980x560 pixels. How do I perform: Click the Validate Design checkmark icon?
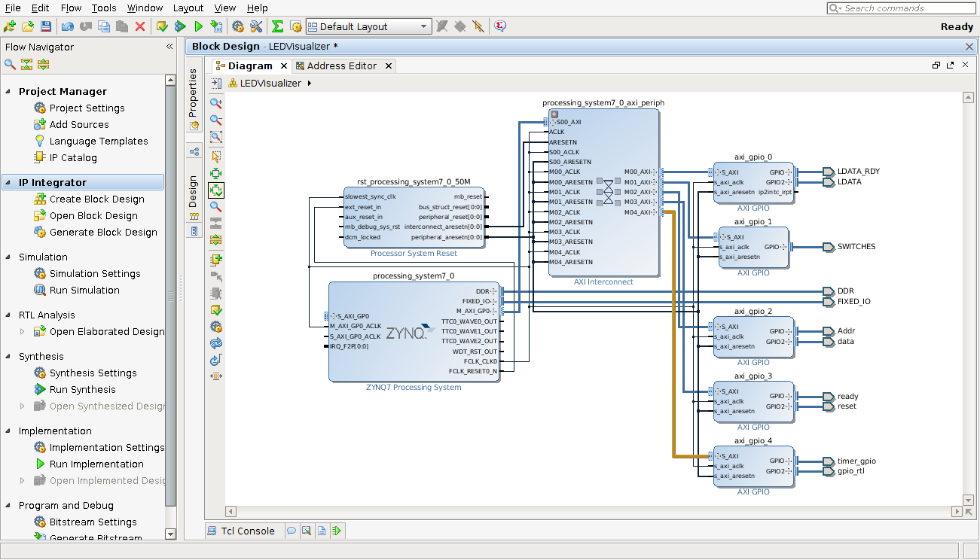(216, 309)
